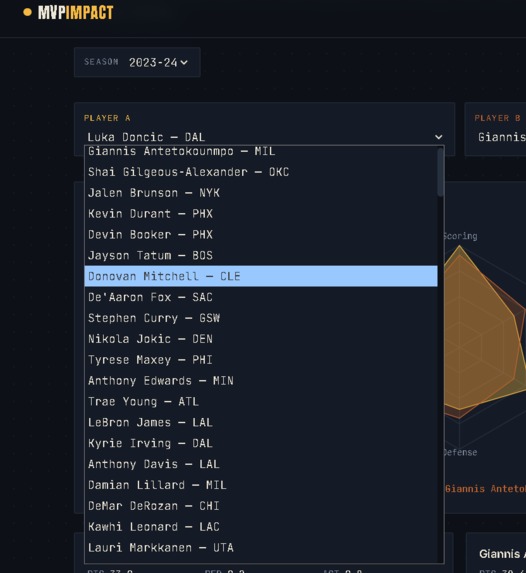Choose LeBron James — LAL
Image resolution: width=526 pixels, height=573 pixels.
coord(261,422)
